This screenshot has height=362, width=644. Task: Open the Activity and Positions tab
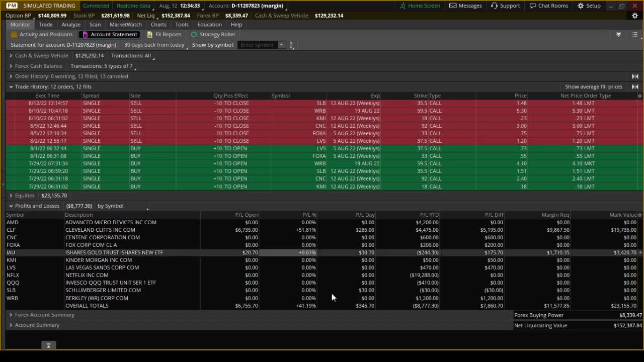click(x=41, y=34)
